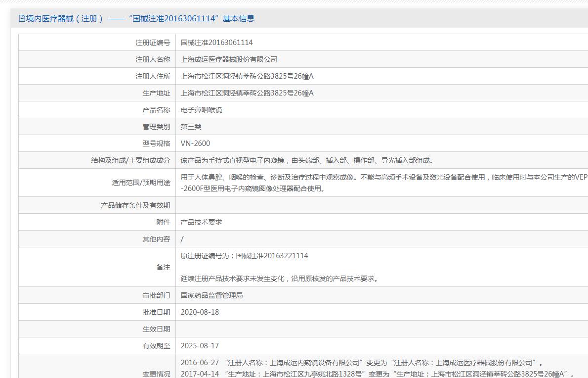Image resolution: width=588 pixels, height=378 pixels.
Task: Open the 产品技术要求 attachment
Action: pyautogui.click(x=202, y=222)
